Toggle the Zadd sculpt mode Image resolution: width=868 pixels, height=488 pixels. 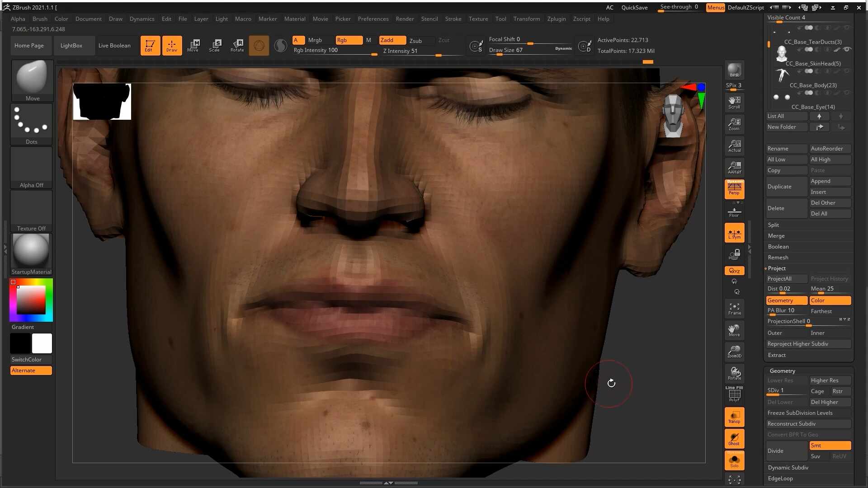point(392,40)
